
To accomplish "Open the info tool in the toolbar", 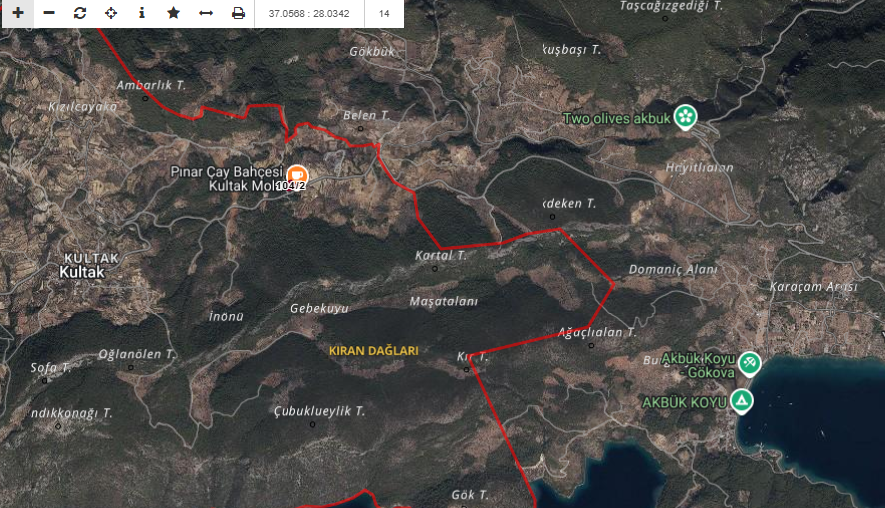I will (142, 13).
